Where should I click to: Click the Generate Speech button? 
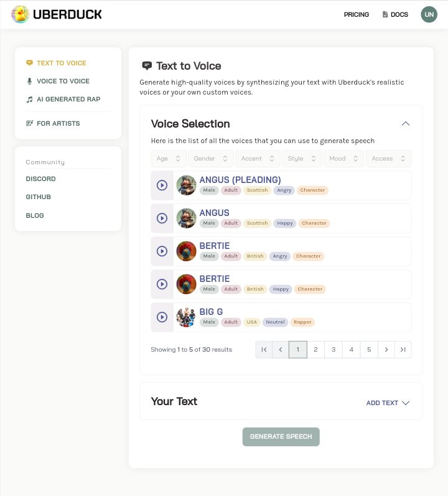coord(281,436)
